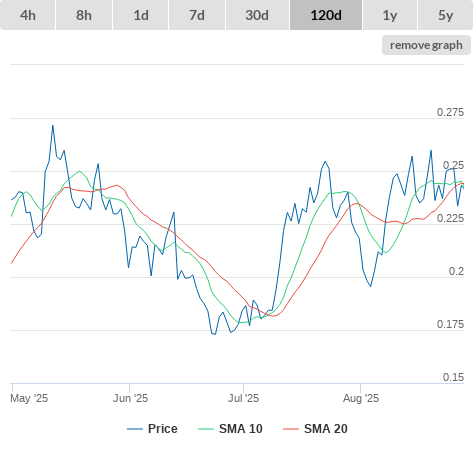Screen dimensions: 474x455
Task: Show the 5y price history
Action: coord(445,15)
